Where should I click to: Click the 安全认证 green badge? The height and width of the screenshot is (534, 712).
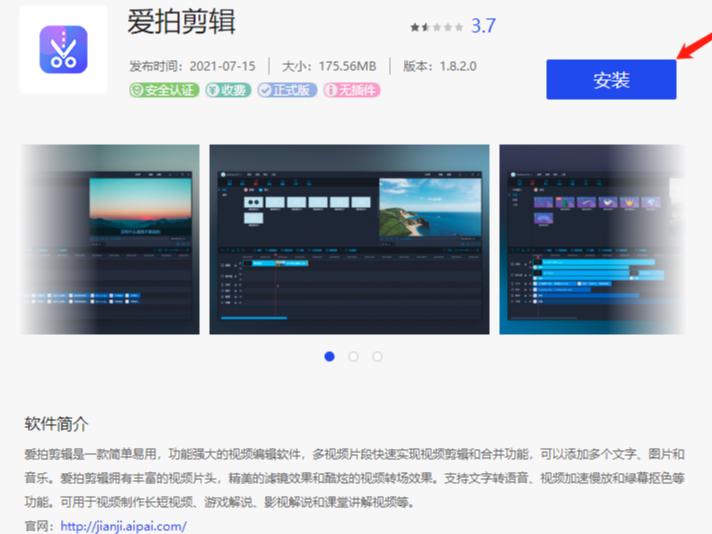(164, 90)
